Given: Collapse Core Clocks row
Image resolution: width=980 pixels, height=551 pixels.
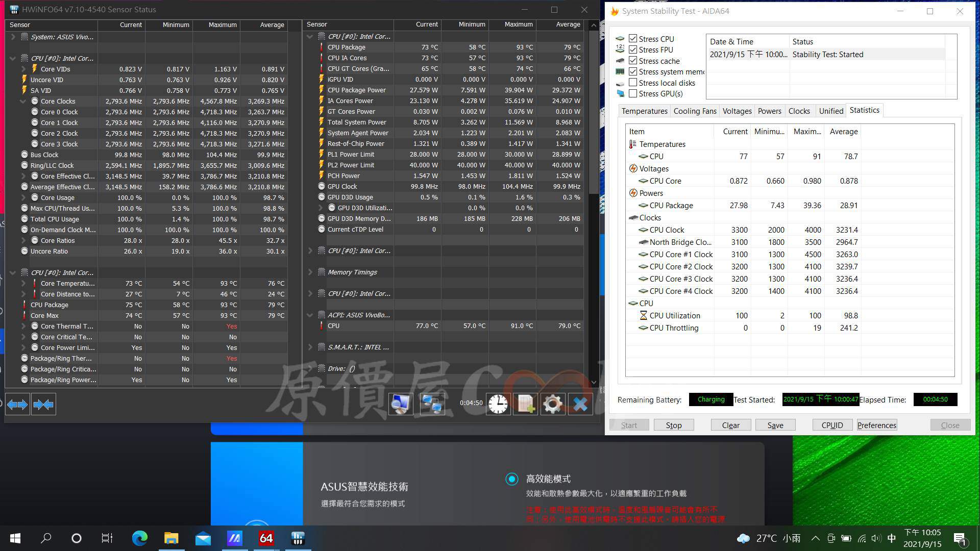Looking at the screenshot, I should 23,101.
